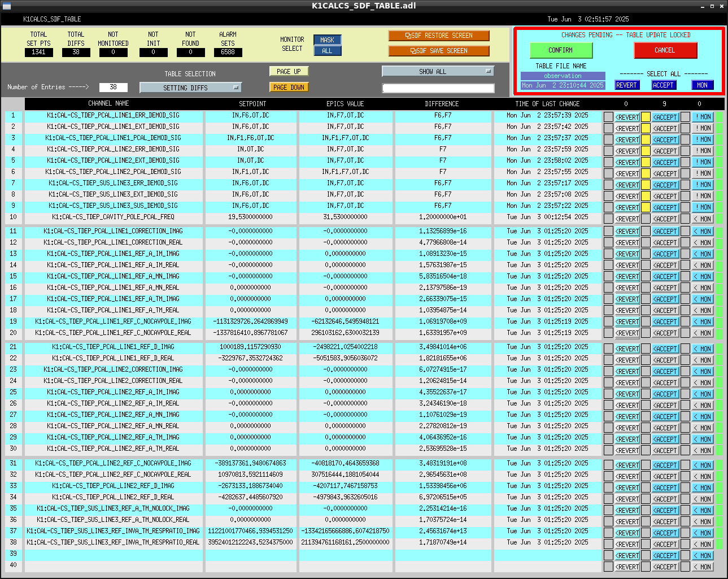
Task: Click green status indicator for row 20
Action: pyautogui.click(x=720, y=333)
